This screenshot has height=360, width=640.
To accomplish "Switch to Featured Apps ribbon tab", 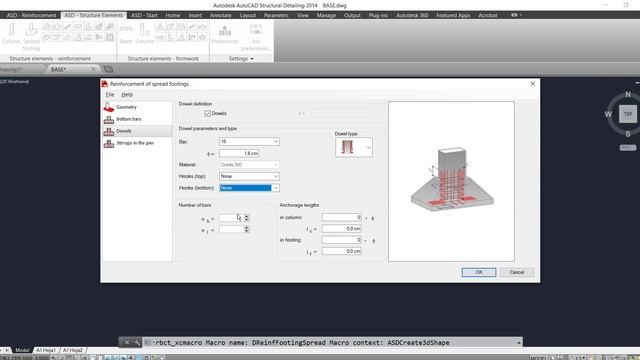I will (x=453, y=15).
